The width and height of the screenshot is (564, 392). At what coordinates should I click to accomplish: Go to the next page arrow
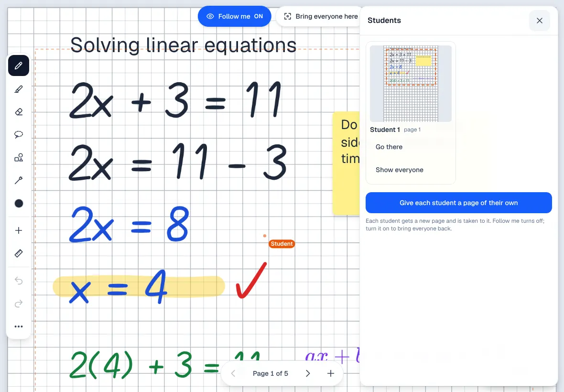308,373
